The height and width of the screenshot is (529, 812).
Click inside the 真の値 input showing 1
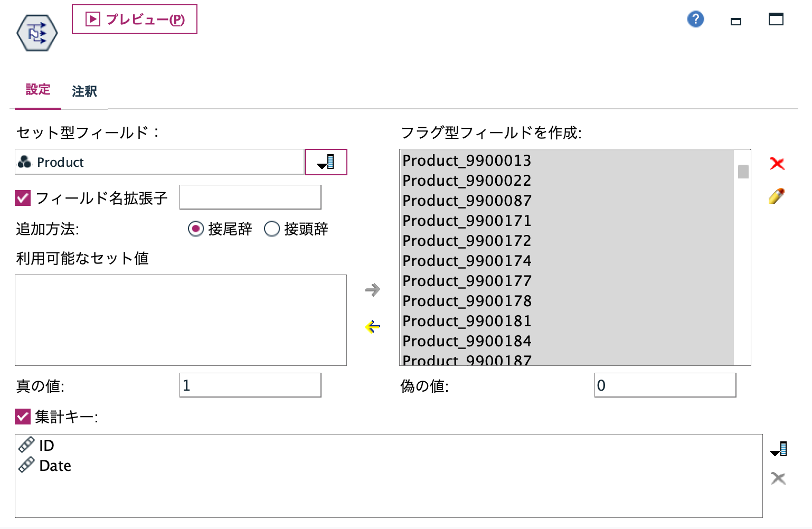tap(250, 385)
